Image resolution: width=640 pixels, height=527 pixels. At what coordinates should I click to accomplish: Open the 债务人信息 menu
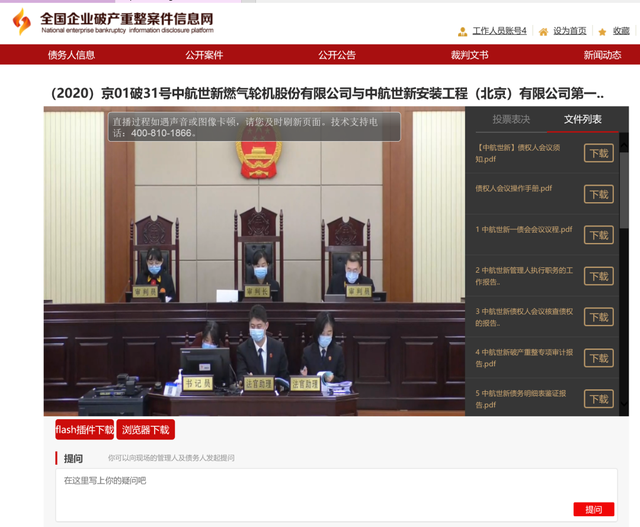click(71, 55)
